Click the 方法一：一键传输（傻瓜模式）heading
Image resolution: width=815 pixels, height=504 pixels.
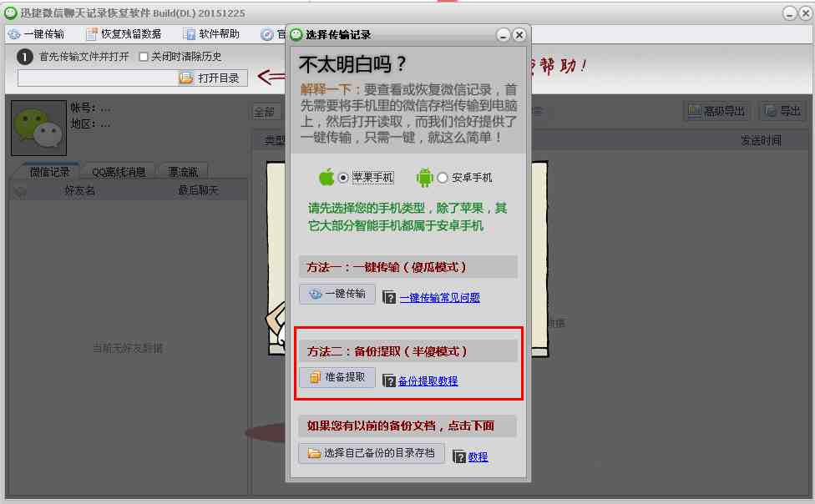tap(387, 267)
